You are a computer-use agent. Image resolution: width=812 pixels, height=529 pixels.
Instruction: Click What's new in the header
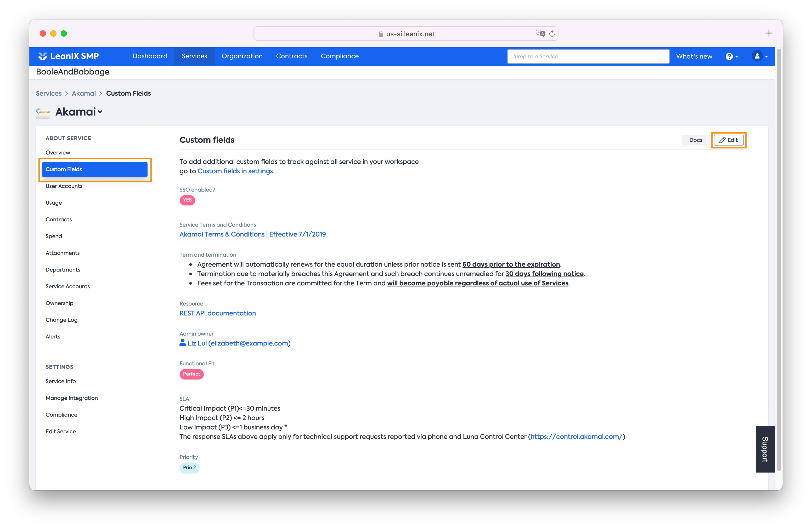[x=694, y=56]
